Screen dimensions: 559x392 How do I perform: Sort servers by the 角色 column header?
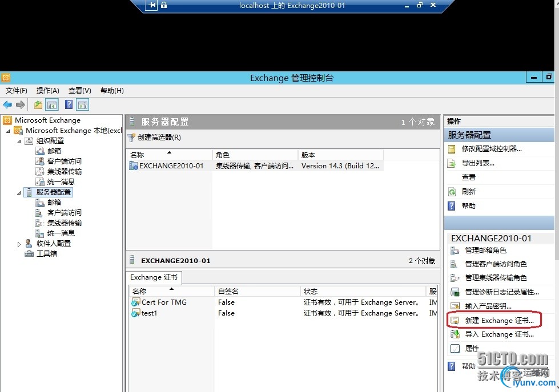pos(255,155)
